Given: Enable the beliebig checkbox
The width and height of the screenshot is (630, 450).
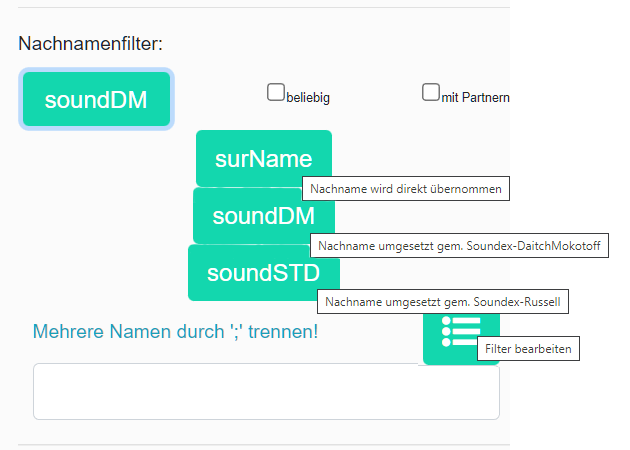Looking at the screenshot, I should (x=276, y=93).
